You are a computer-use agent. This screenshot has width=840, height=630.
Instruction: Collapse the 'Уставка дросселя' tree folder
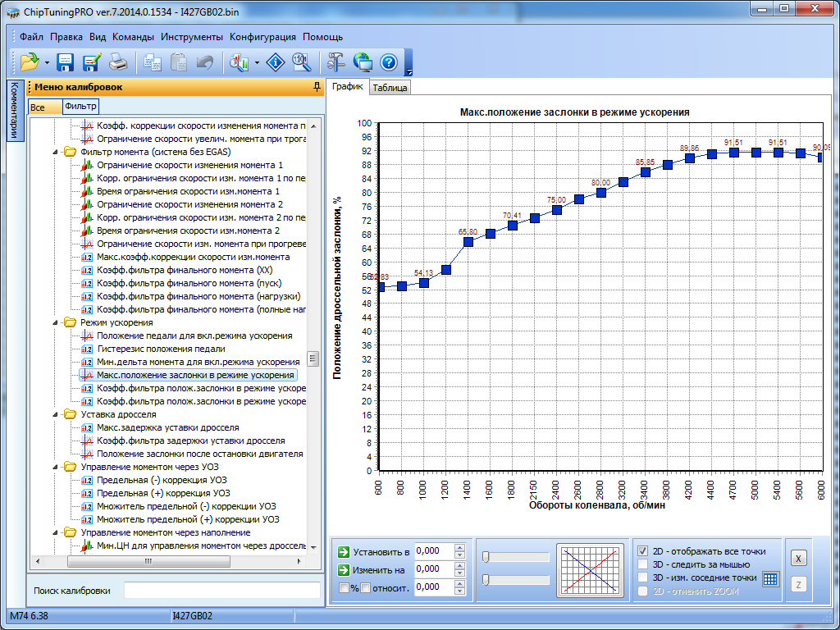tap(55, 415)
